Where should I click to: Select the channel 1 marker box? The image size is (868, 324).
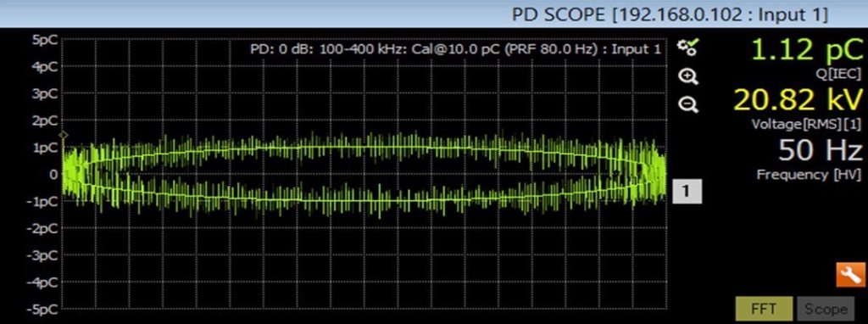coord(687,191)
